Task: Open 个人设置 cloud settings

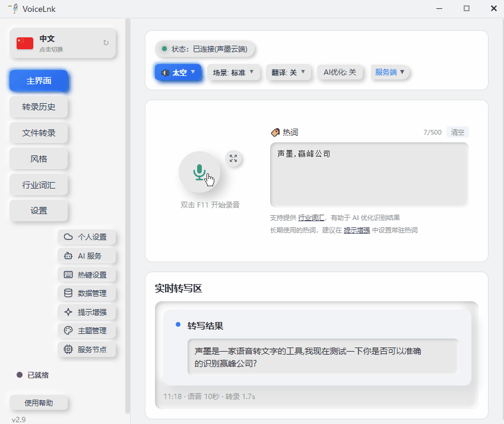Action: pos(87,237)
